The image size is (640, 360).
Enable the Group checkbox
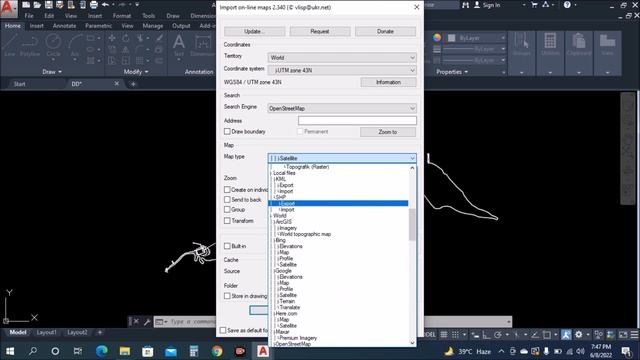tap(227, 209)
